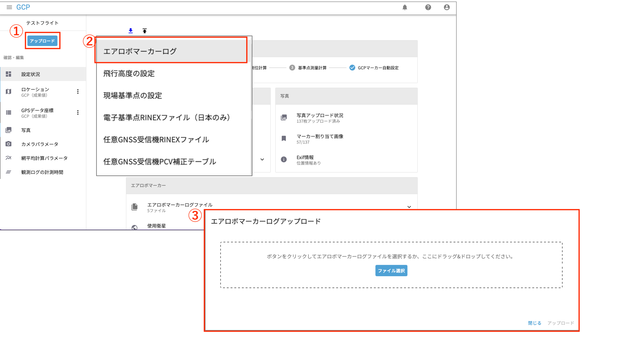Click the 閉じる link in dialog

[x=534, y=323]
